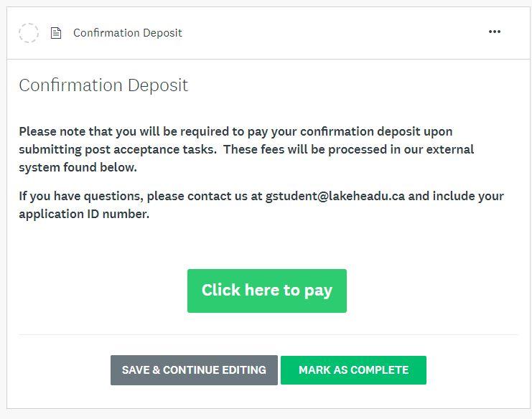The image size is (532, 419).
Task: Click the horizontal divider above the action buttons
Action: tap(268, 334)
